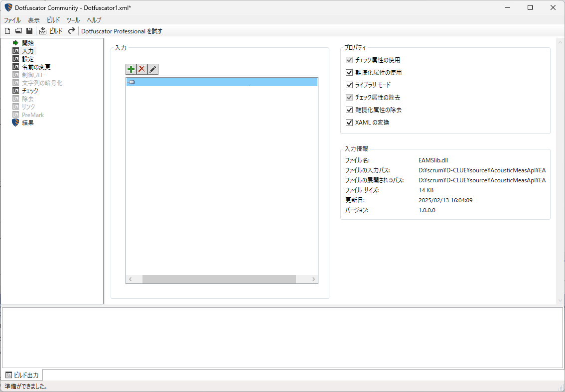Viewport: 565px width, 392px height.
Task: Click the ファイルの入力パス path value
Action: pos(482,170)
